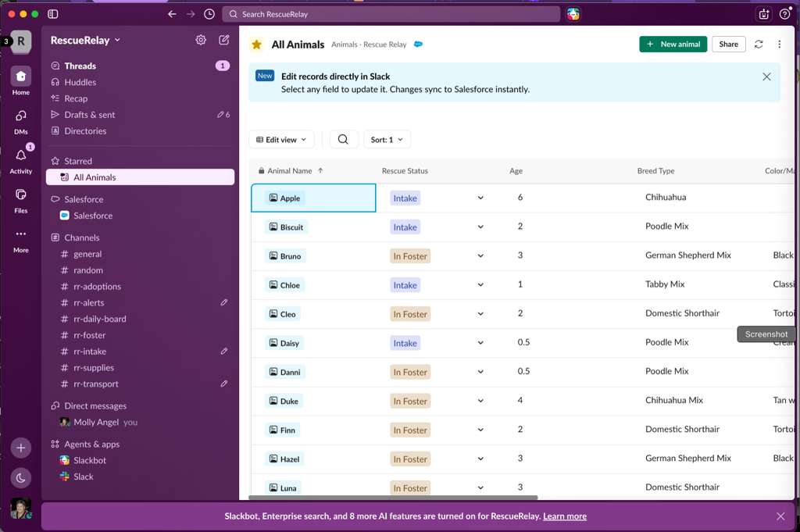The height and width of the screenshot is (532, 800).
Task: Select All Animals in Starred
Action: pyautogui.click(x=140, y=177)
